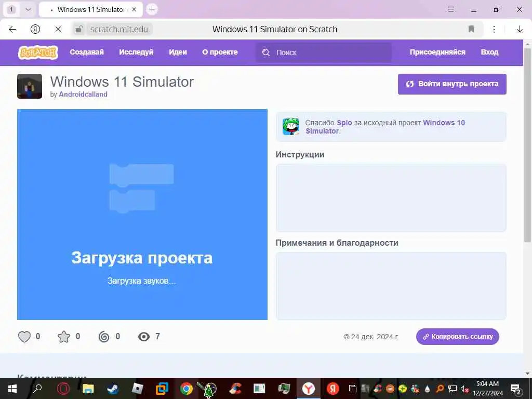The height and width of the screenshot is (399, 532).
Task: Close the Windows 11 Simulator tab
Action: 134,9
